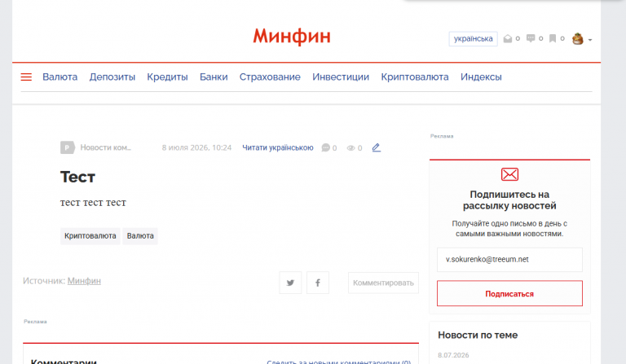
Task: Open the Криптовалюта menu item
Action: [x=415, y=77]
